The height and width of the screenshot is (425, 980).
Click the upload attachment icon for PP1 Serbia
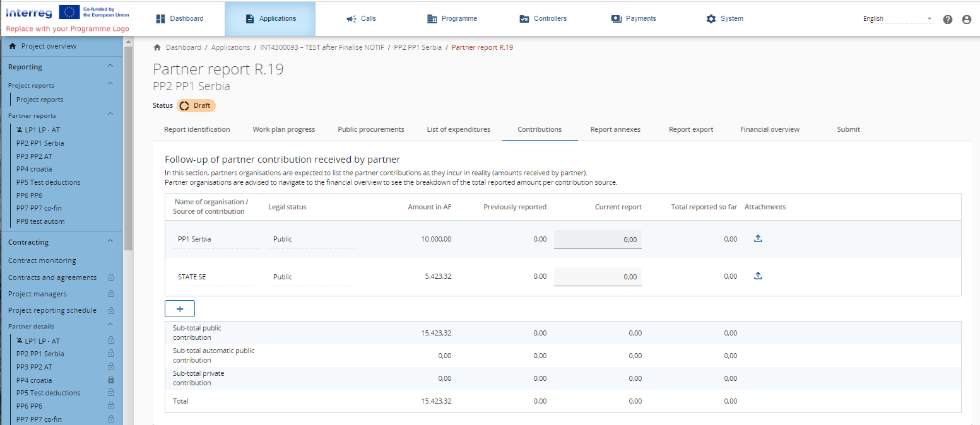coord(758,238)
